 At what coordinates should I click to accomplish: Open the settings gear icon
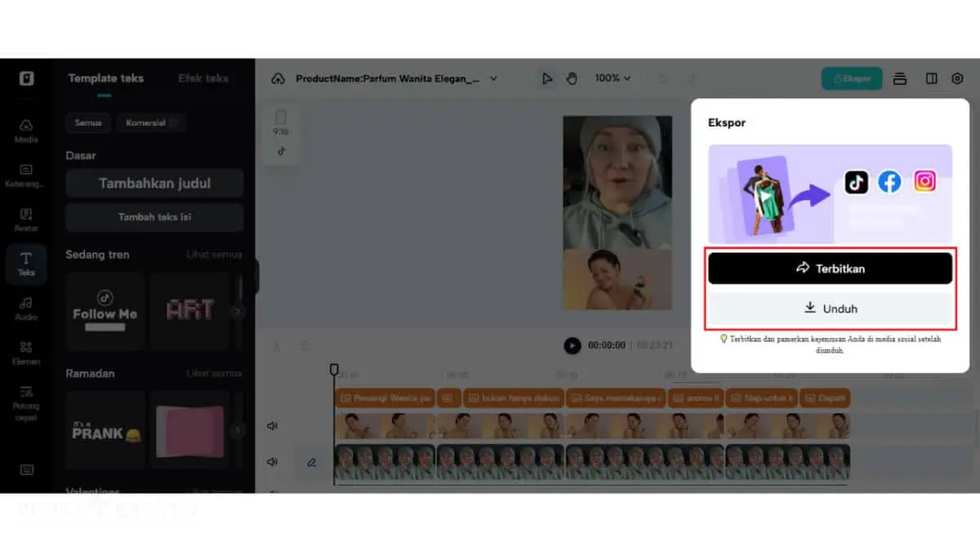point(957,78)
